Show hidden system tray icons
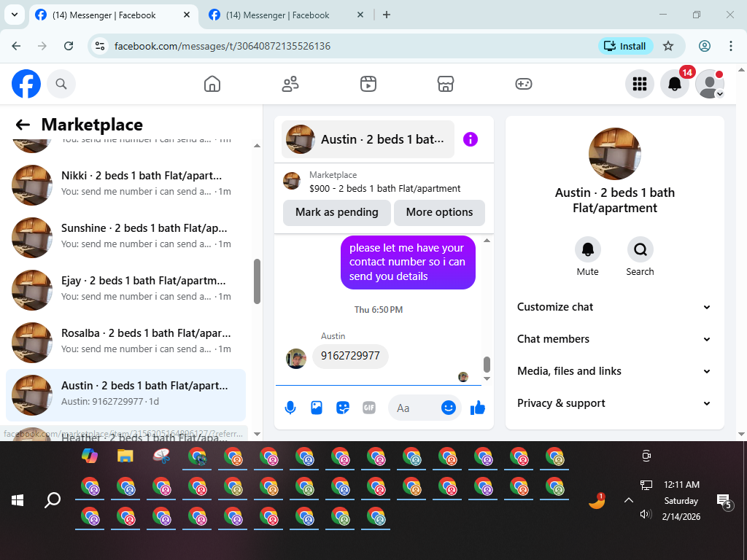747x560 pixels. (629, 500)
